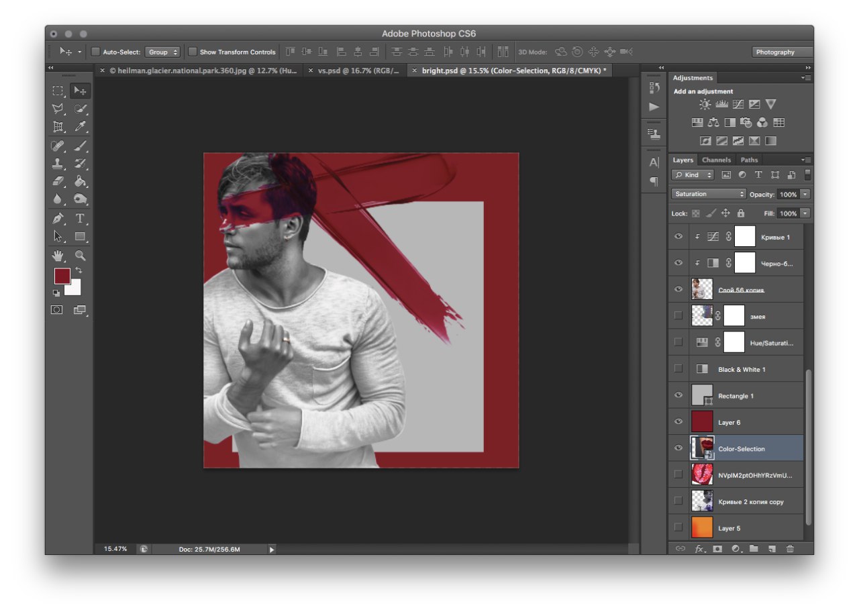Show the змея layer
The width and height of the screenshot is (859, 616).
click(x=678, y=315)
